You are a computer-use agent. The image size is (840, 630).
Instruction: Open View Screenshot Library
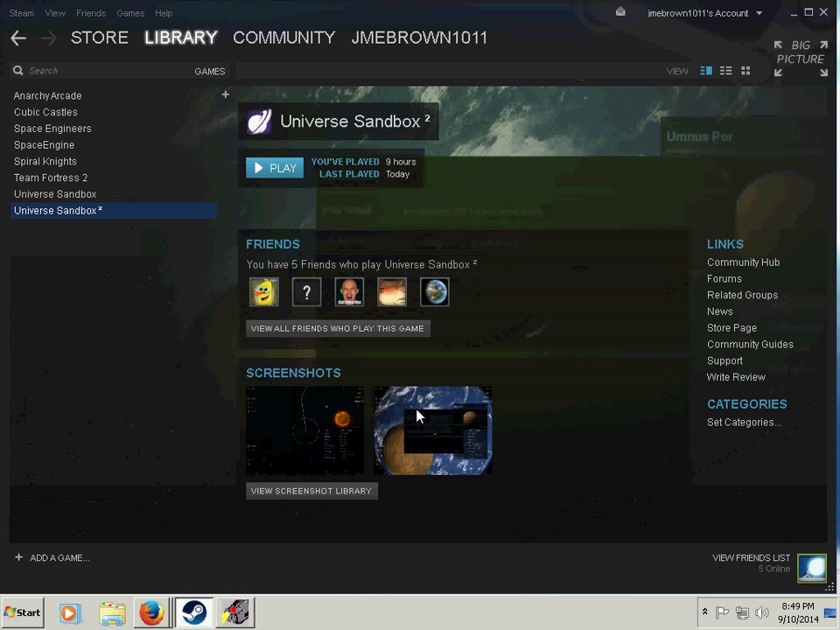pyautogui.click(x=311, y=491)
